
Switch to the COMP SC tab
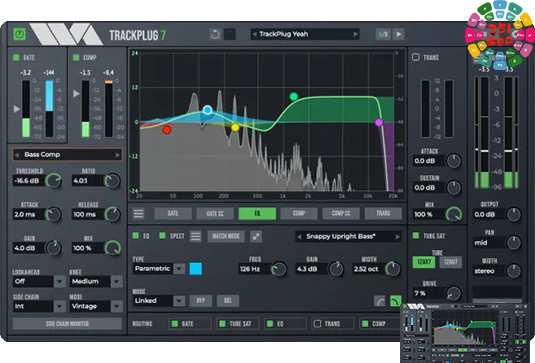[341, 214]
